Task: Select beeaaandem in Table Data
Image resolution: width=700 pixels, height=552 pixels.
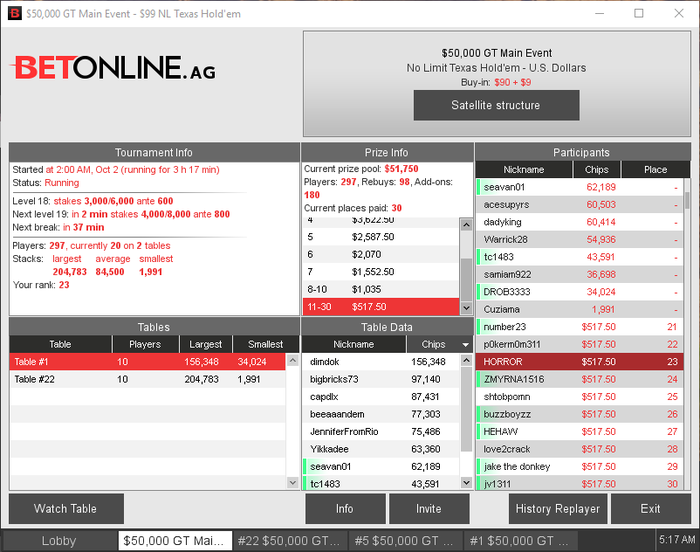Action: coord(381,414)
